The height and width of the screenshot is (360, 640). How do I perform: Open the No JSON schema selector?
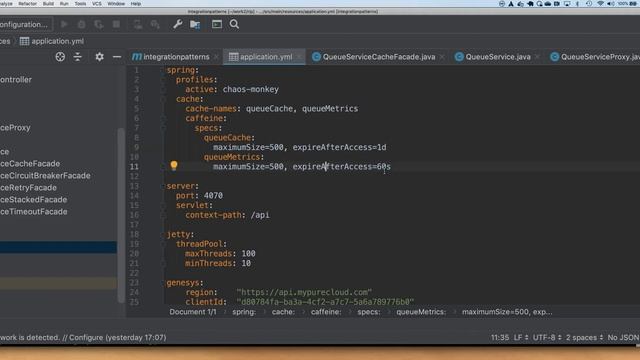[x=623, y=338]
